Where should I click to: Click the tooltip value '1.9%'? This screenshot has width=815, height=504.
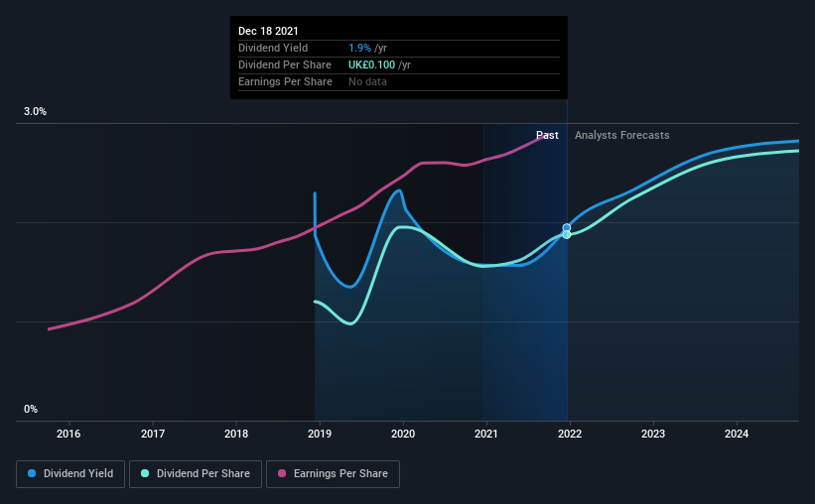pos(359,48)
